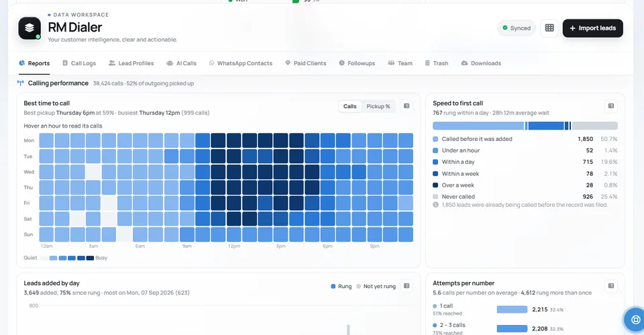Open the Trash tab
The width and height of the screenshot is (644, 335).
436,63
